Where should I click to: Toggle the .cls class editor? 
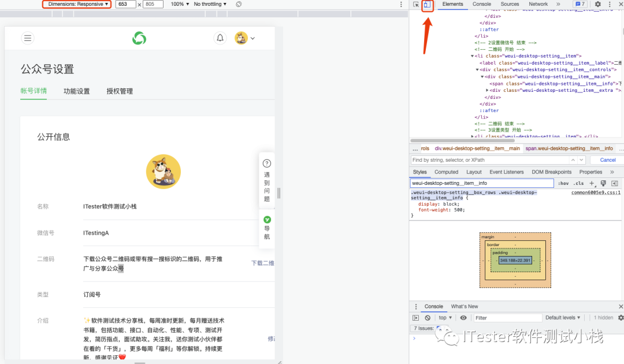[578, 183]
